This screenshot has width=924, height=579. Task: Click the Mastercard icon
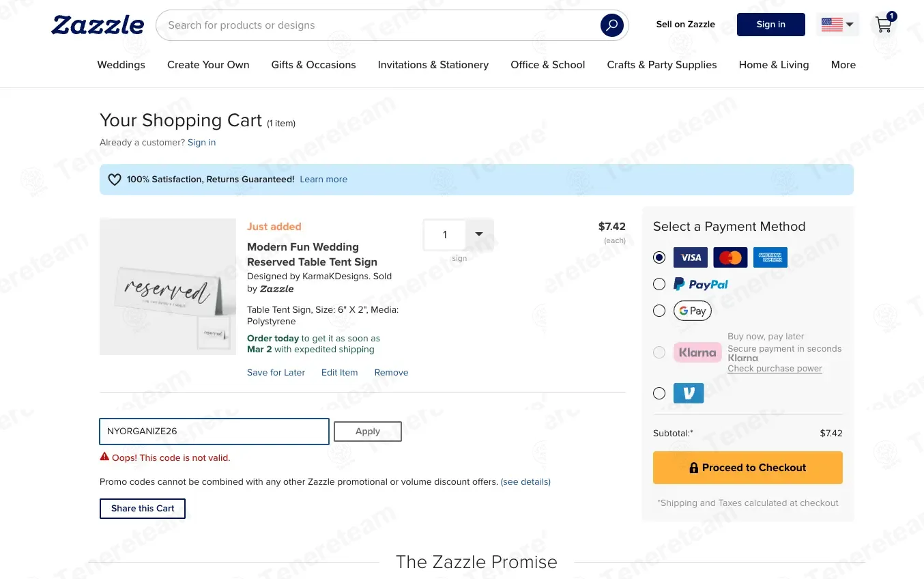(x=730, y=257)
